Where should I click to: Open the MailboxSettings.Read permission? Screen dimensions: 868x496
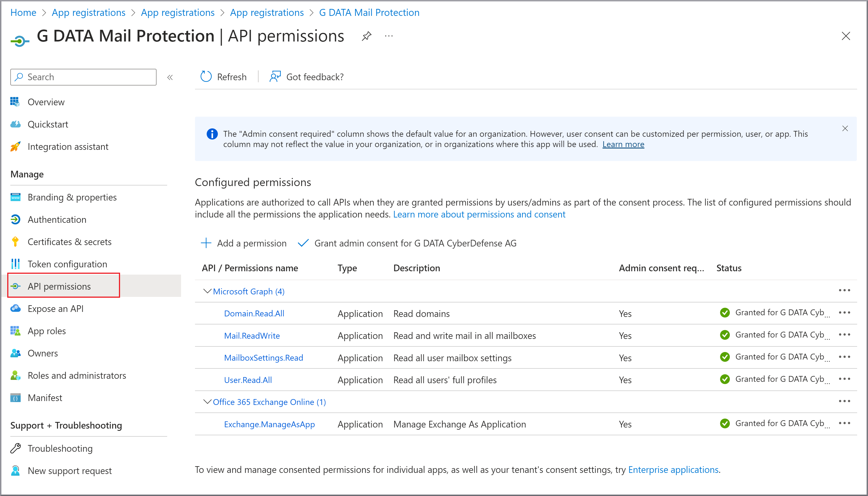(x=263, y=358)
